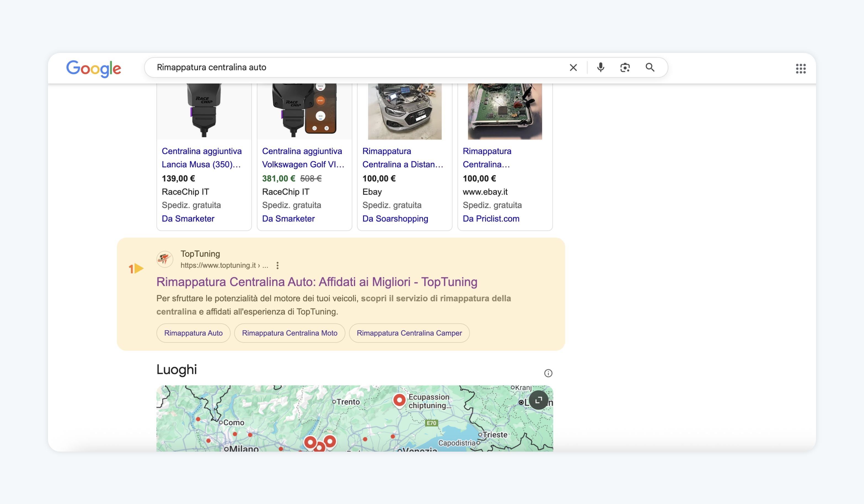Select the Rimappatura Centralina Camper chip
The image size is (864, 504).
pyautogui.click(x=409, y=333)
